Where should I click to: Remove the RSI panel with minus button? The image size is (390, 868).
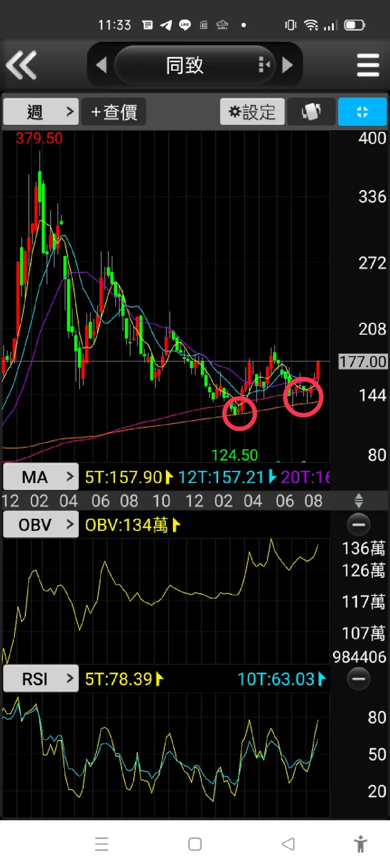coord(359,679)
